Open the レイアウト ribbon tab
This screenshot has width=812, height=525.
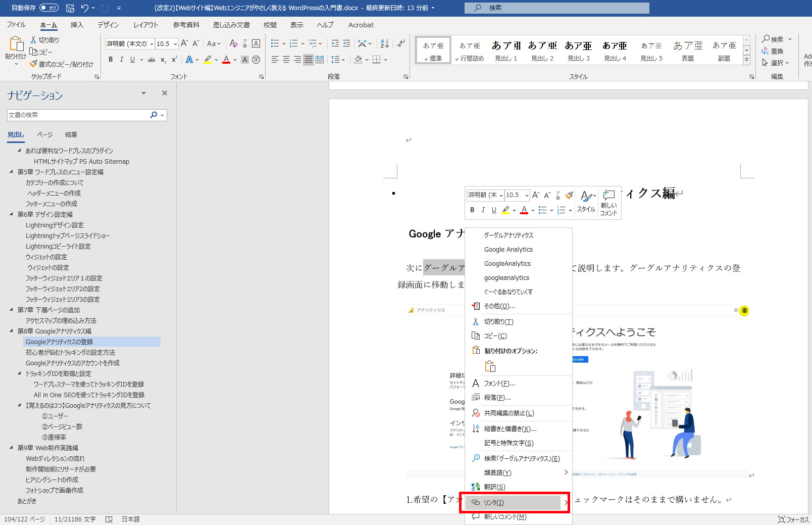(x=146, y=25)
